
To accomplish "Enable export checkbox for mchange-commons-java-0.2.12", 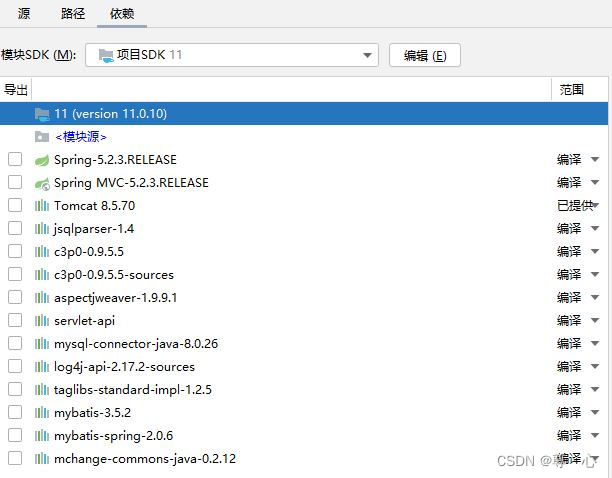I will pos(15,458).
